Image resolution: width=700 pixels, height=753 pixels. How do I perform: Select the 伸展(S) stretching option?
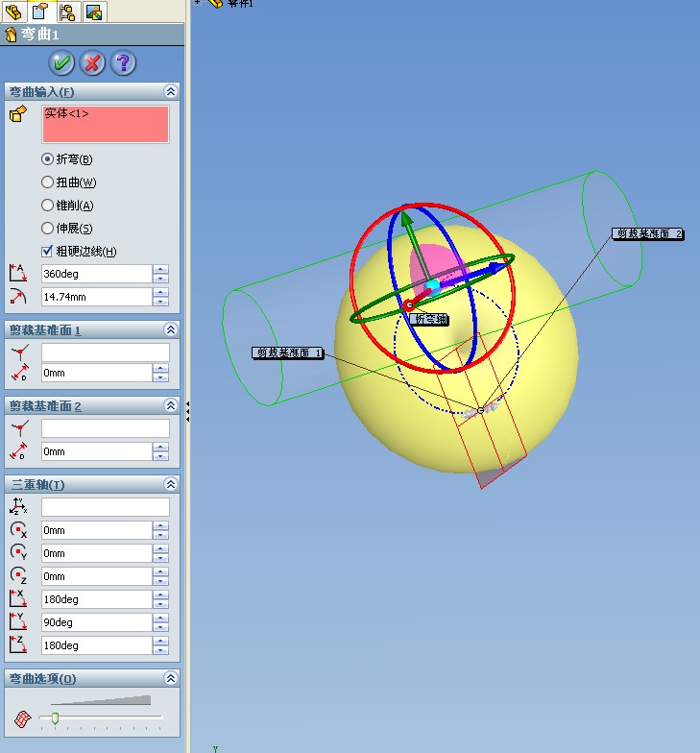47,229
